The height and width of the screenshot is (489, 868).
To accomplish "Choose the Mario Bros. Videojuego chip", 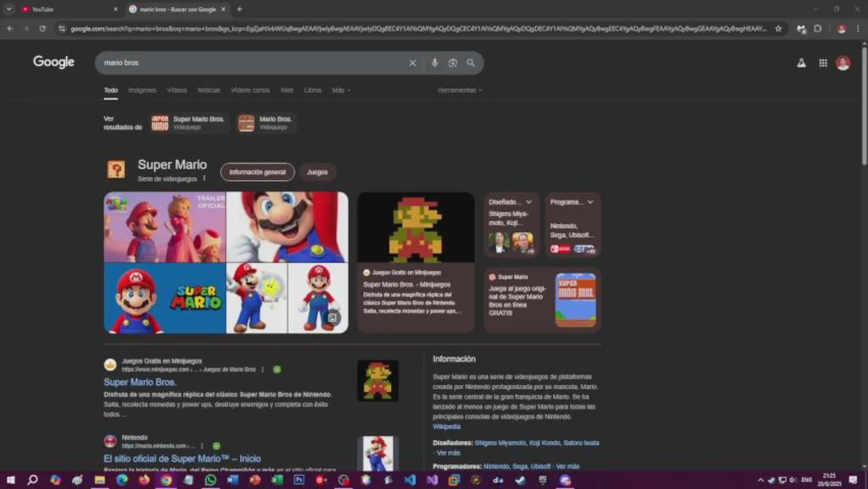I will 267,123.
